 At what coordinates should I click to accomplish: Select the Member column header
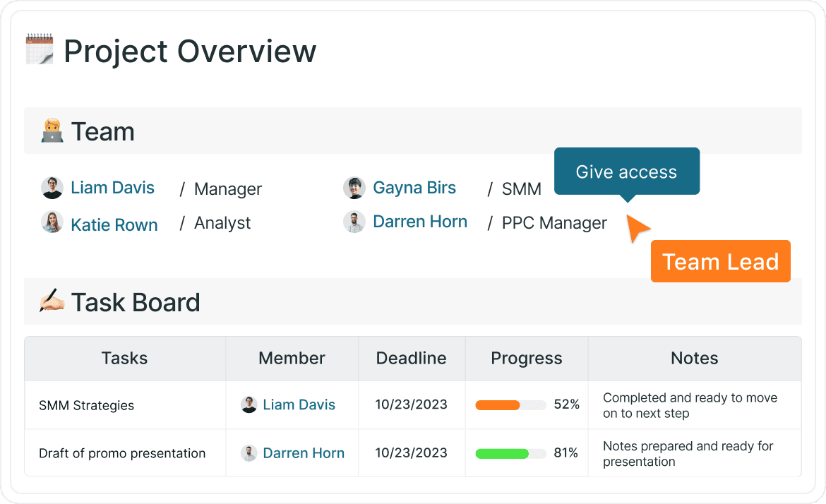coord(292,358)
